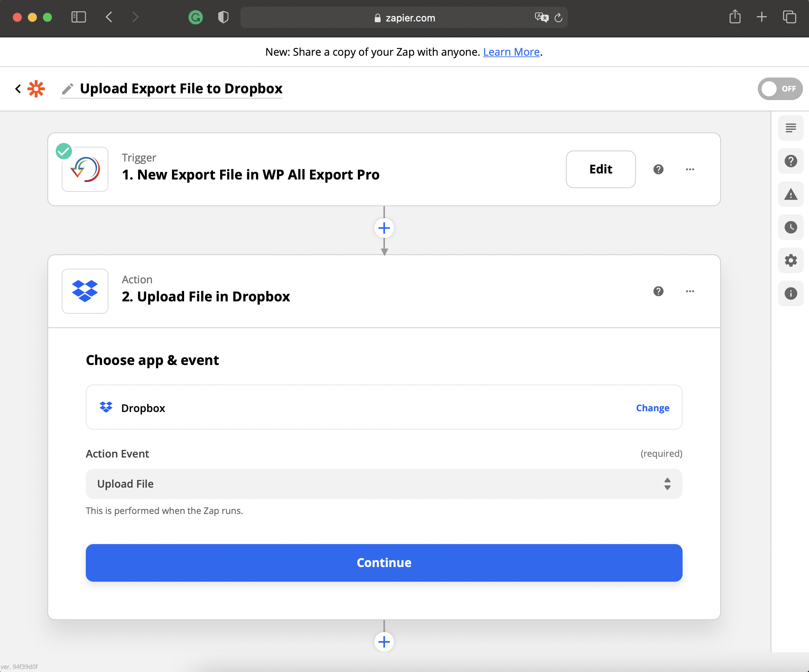
Task: Add a step between trigger and action
Action: [384, 228]
